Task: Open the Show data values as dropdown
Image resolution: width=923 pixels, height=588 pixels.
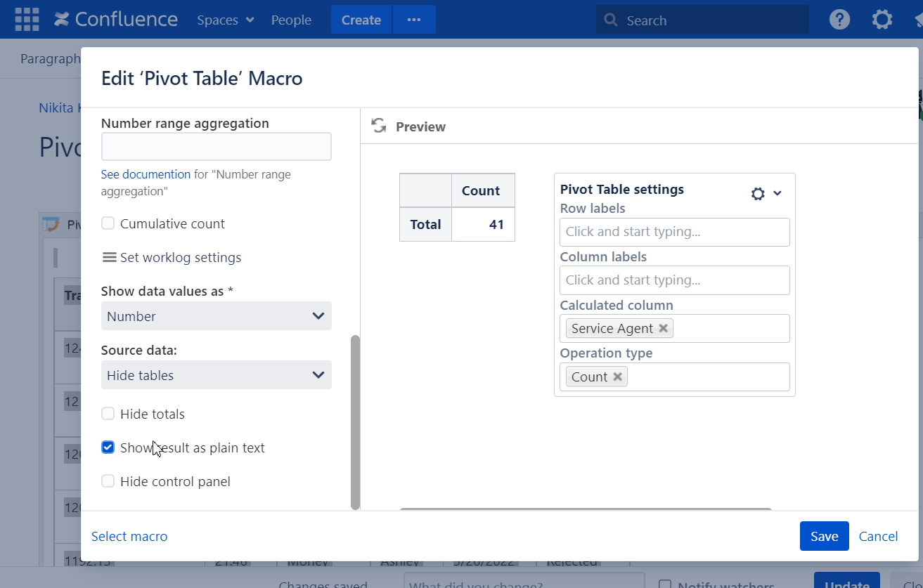Action: 216,315
